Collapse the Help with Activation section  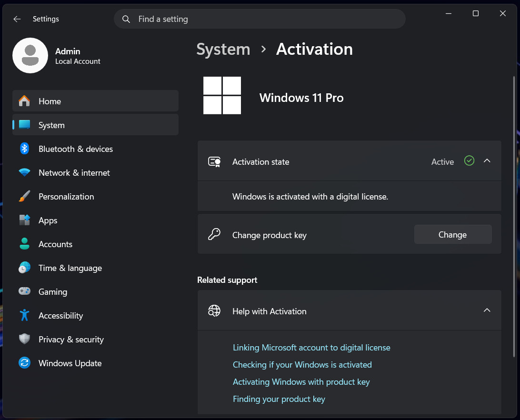[x=487, y=310]
